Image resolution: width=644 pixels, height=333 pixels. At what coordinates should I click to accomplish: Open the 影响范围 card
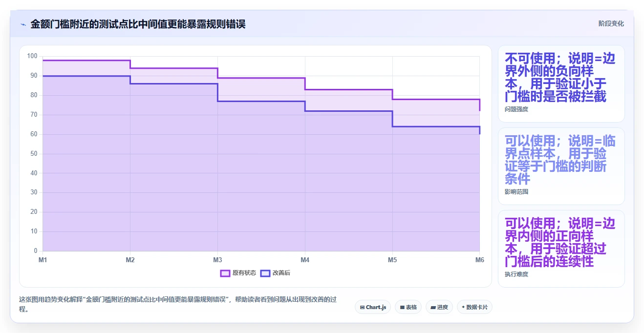[561, 166]
